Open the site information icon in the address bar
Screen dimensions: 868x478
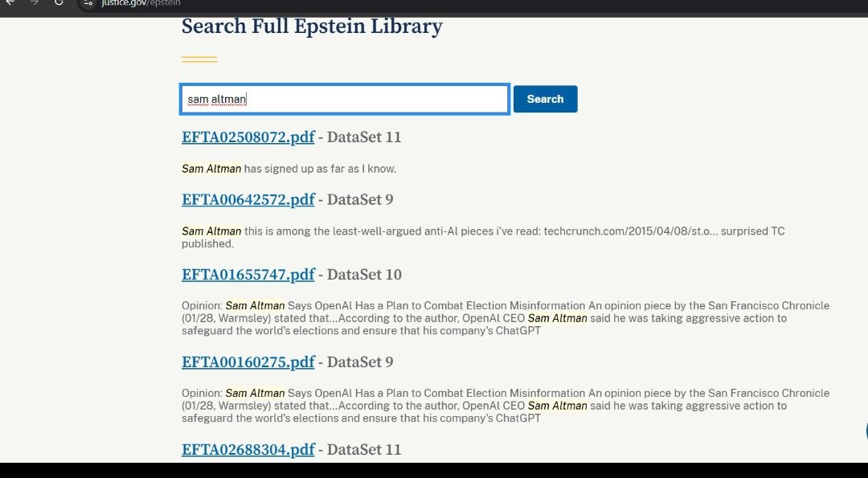tap(87, 3)
